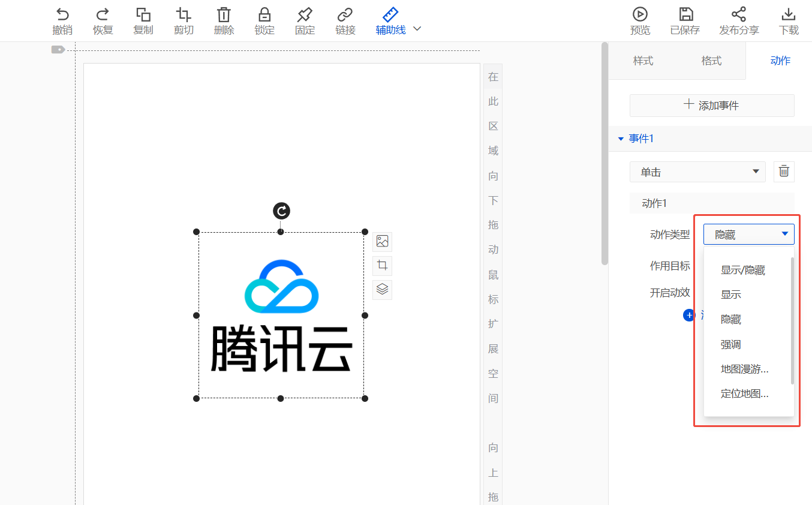The image size is (812, 505).
Task: Open the 单击 event trigger dropdown
Action: pos(697,172)
